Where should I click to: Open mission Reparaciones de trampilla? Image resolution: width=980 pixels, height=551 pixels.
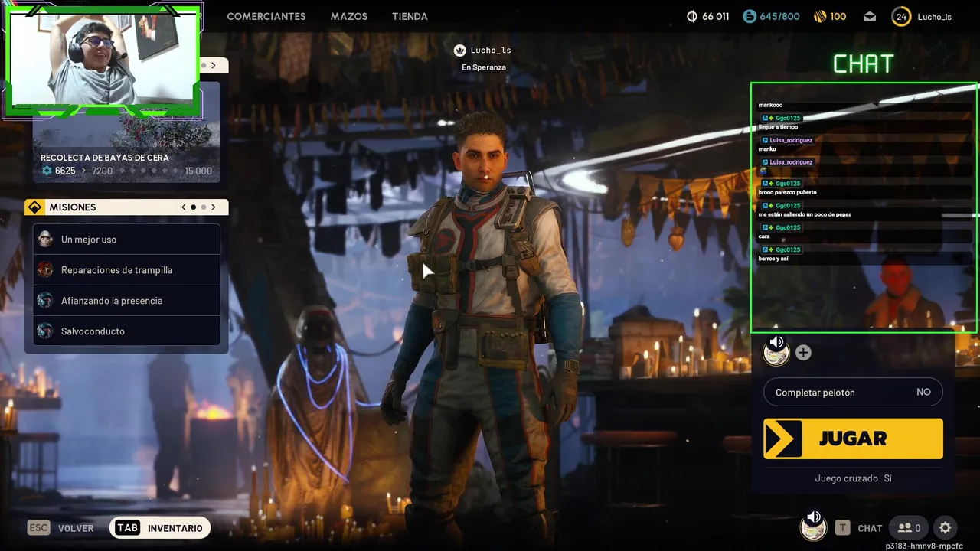point(126,270)
